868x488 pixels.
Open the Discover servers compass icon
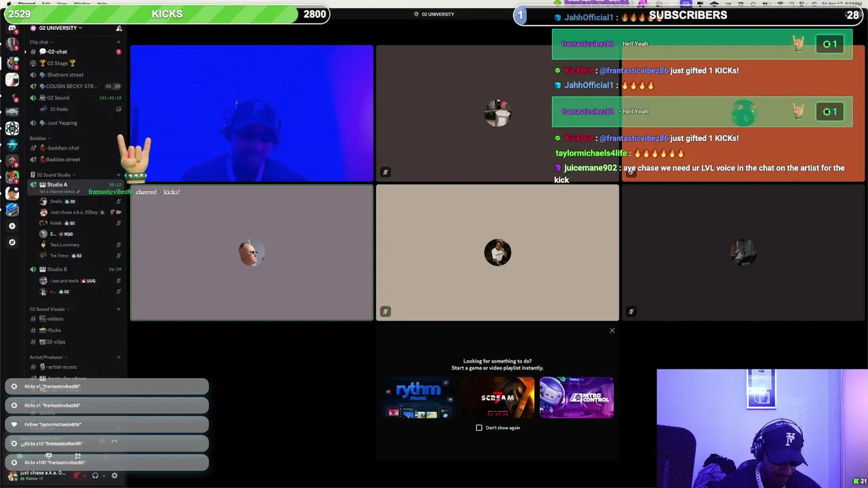point(12,242)
